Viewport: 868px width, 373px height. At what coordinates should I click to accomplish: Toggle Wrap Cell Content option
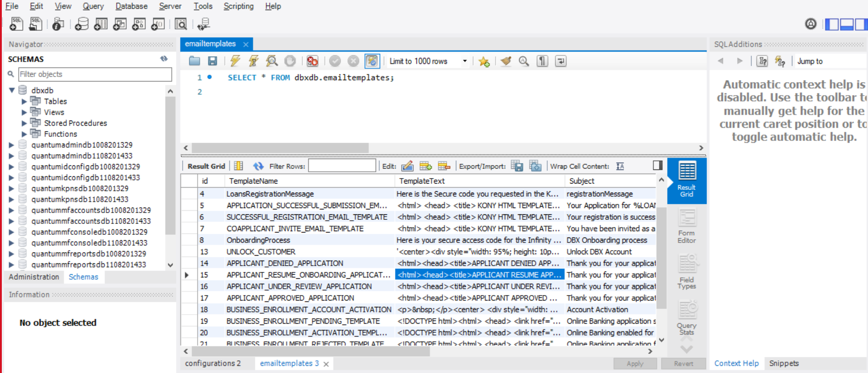pyautogui.click(x=620, y=166)
